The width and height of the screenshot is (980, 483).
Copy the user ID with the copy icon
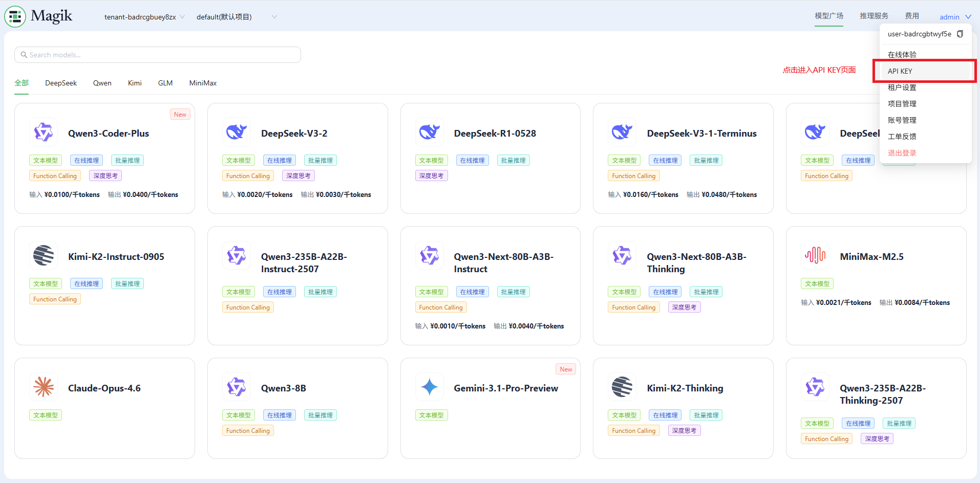point(960,34)
